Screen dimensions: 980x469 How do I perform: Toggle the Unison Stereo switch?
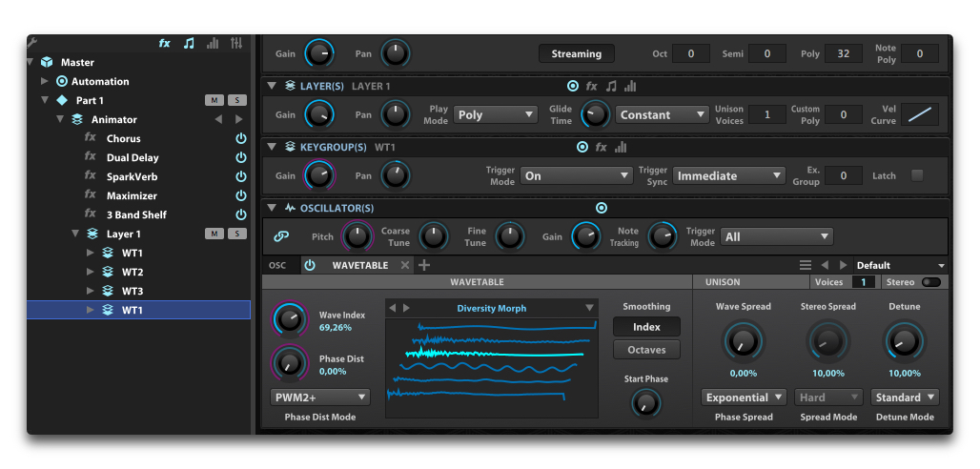point(930,282)
